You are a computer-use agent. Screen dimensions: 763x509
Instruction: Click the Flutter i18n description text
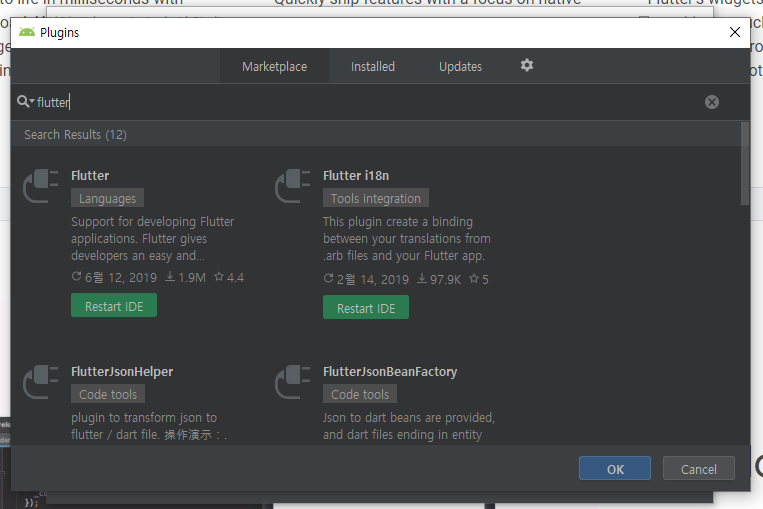point(407,238)
